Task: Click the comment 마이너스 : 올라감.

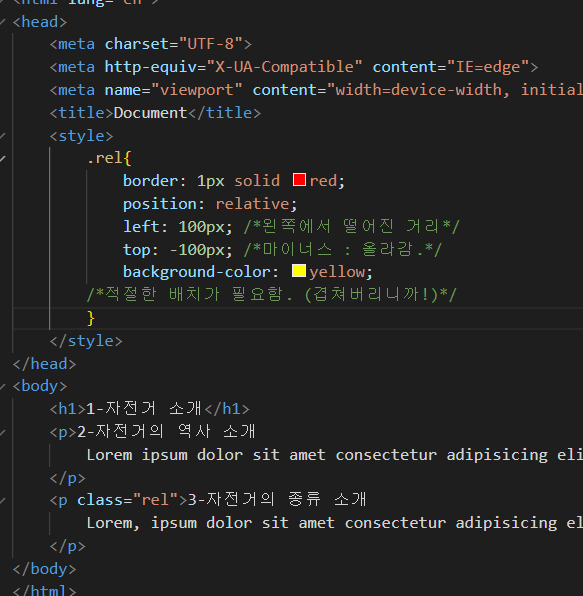Action: [x=342, y=250]
